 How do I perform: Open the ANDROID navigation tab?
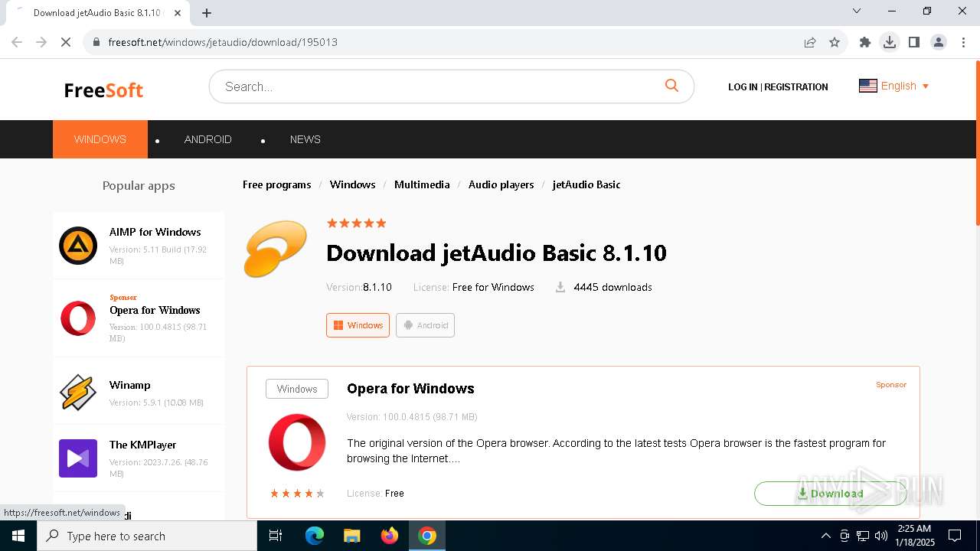coord(207,139)
